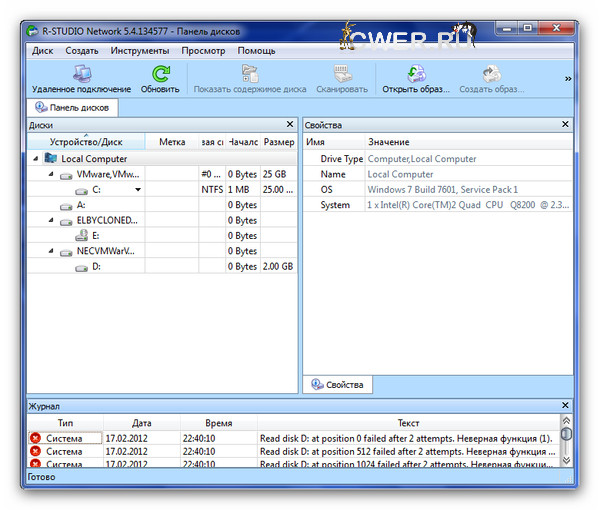
Task: Select the C: drive icon in tree
Action: [81, 189]
